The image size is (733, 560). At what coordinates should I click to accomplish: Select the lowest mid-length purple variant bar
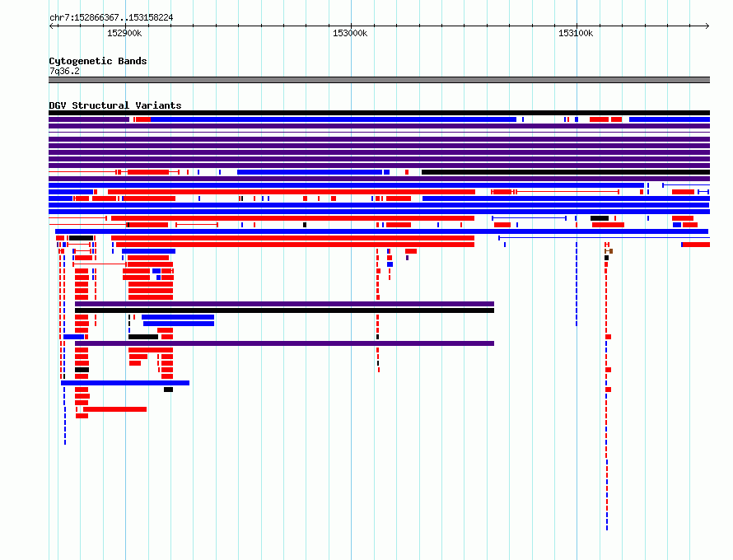pos(284,343)
